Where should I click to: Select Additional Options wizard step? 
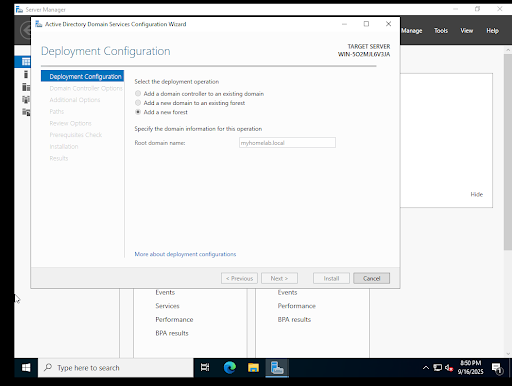[75, 100]
